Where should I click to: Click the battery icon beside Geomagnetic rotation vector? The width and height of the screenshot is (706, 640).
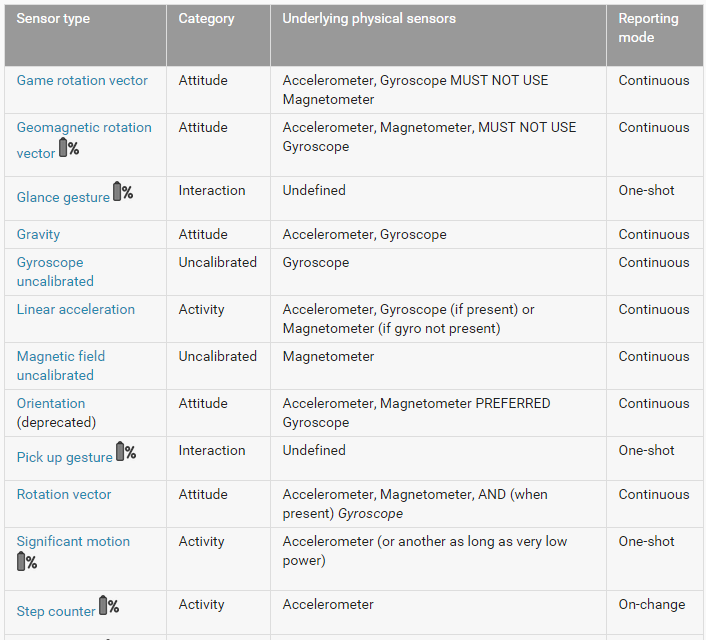click(x=69, y=148)
